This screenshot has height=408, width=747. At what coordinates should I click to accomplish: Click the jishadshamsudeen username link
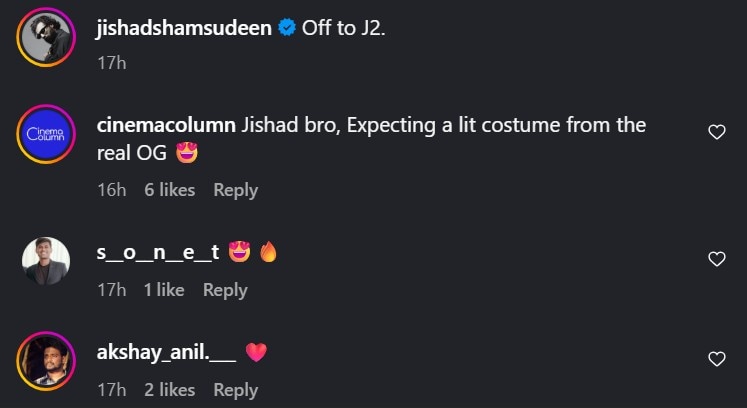183,29
